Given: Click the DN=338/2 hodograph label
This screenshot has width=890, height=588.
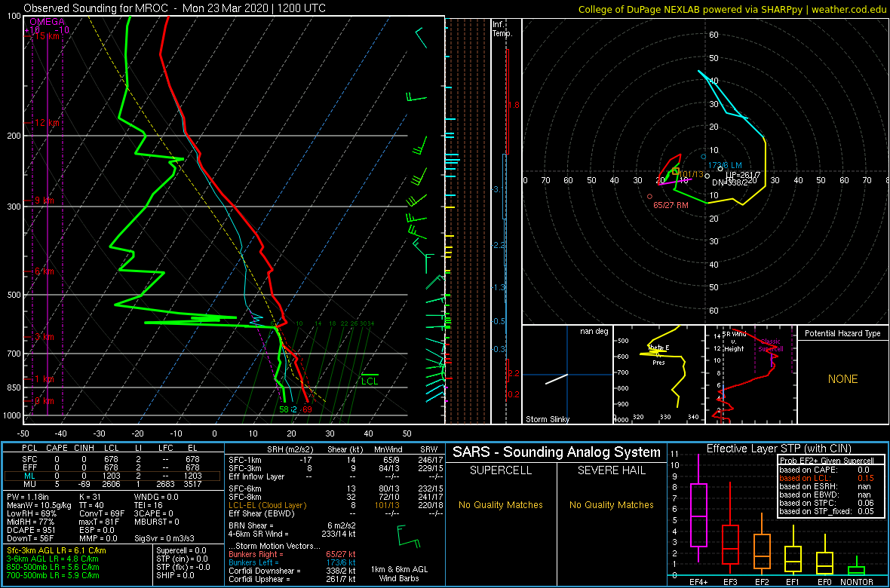Looking at the screenshot, I should (731, 182).
